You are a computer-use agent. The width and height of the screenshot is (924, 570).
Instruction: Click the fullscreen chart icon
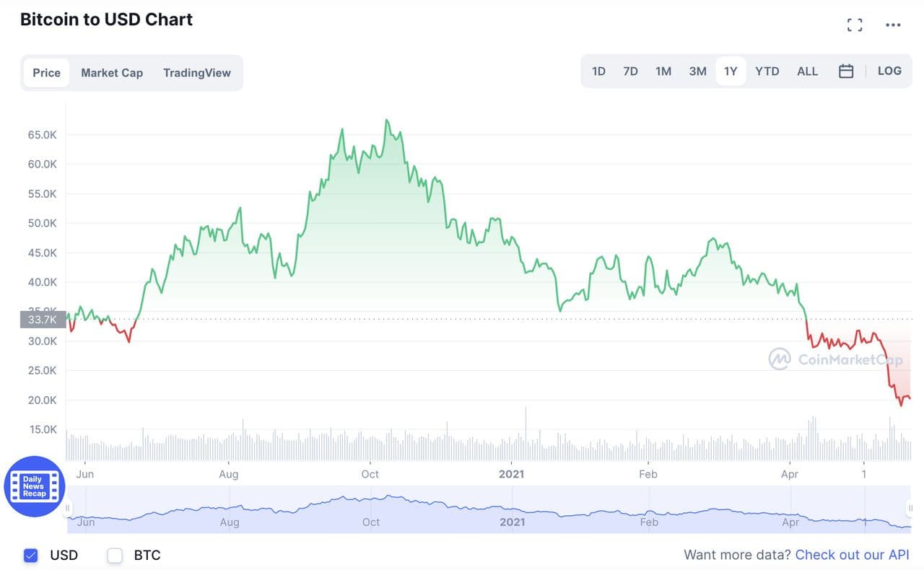point(855,25)
